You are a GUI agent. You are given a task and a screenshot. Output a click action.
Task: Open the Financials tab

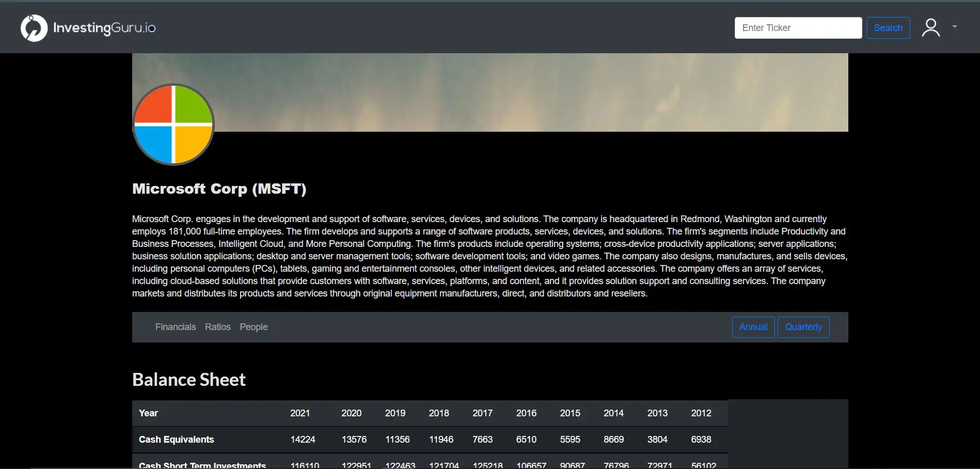pos(176,327)
